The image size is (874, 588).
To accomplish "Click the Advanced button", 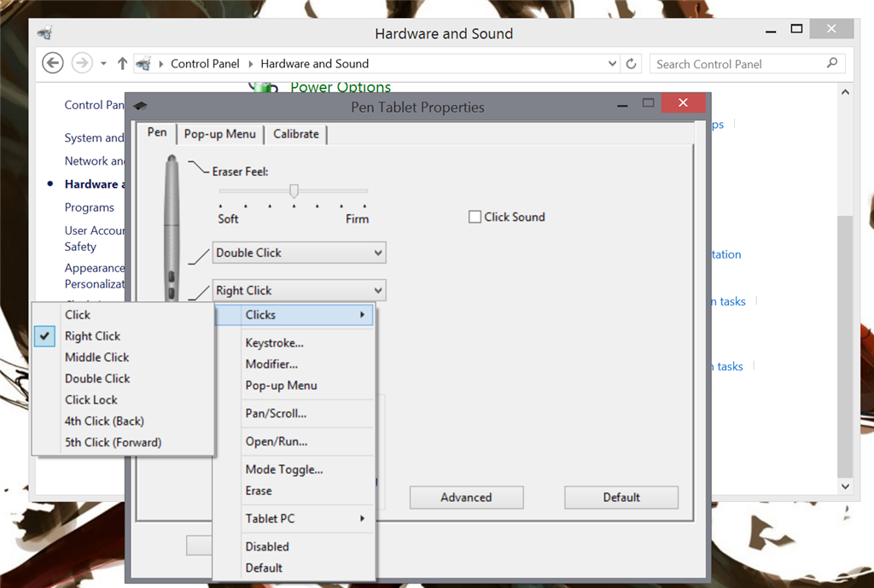I will coord(466,498).
